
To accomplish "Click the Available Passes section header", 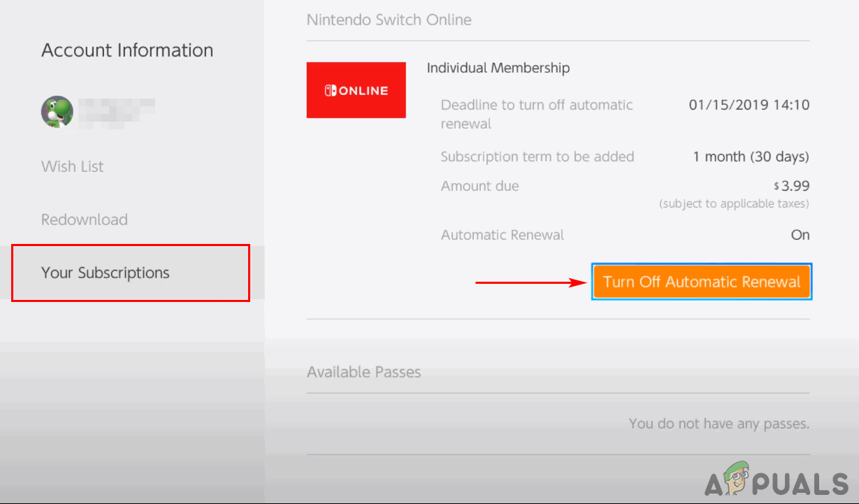I will pyautogui.click(x=363, y=372).
